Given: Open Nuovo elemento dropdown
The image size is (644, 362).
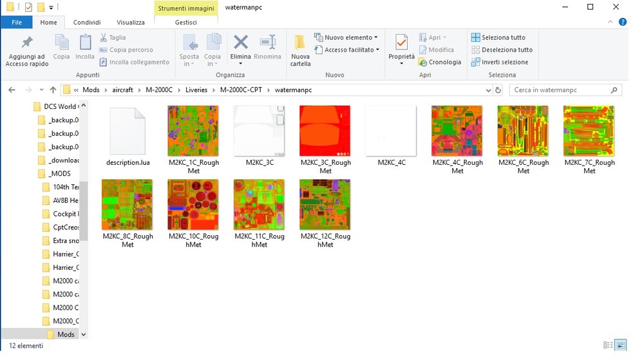Looking at the screenshot, I should tap(346, 37).
